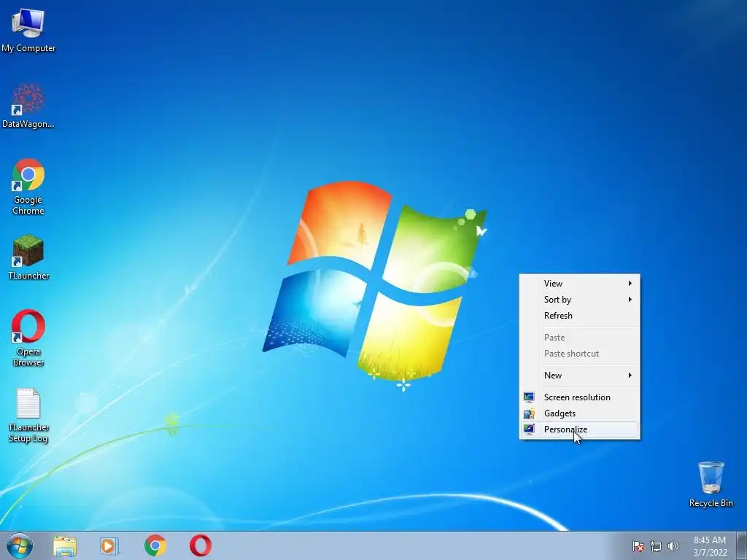The width and height of the screenshot is (747, 560).
Task: Expand the View submenu arrow
Action: pos(630,284)
